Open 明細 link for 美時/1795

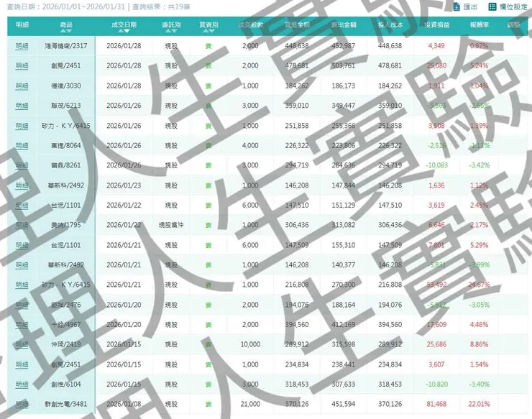[22, 225]
